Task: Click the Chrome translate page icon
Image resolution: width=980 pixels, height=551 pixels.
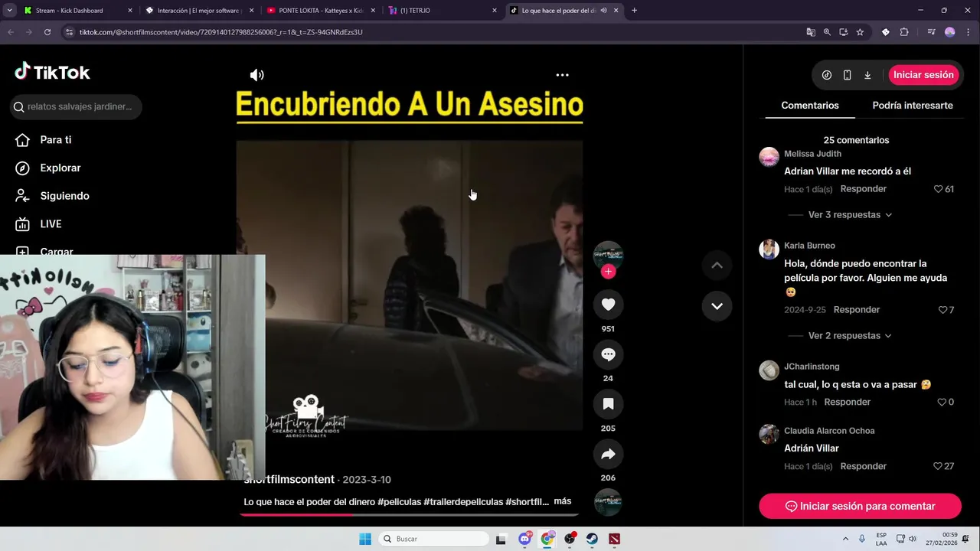Action: coord(811,32)
